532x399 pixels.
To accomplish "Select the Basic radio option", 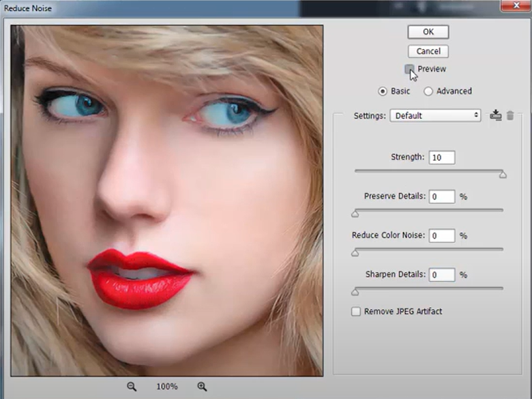I will click(382, 91).
